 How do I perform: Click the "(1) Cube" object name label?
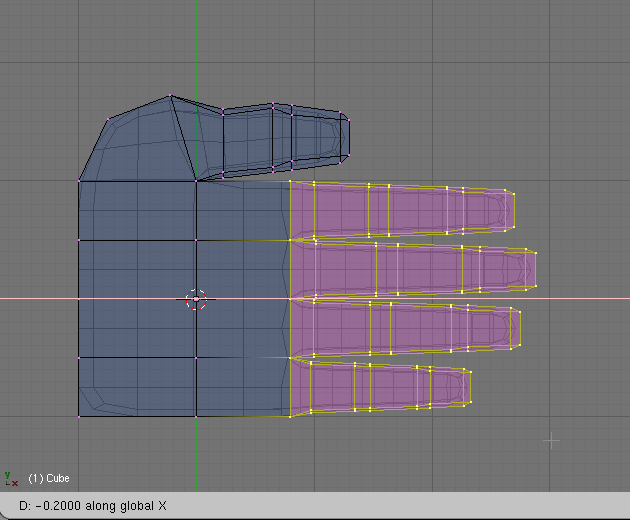pos(49,478)
